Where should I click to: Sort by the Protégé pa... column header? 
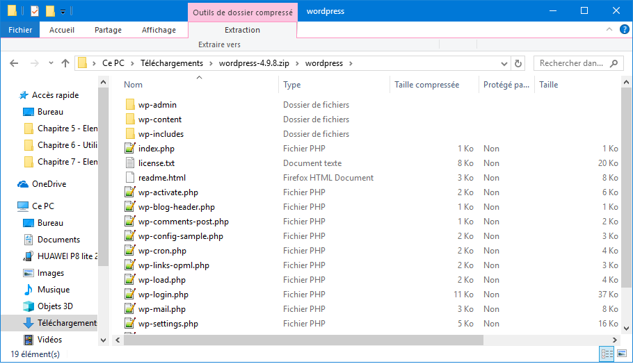click(506, 85)
